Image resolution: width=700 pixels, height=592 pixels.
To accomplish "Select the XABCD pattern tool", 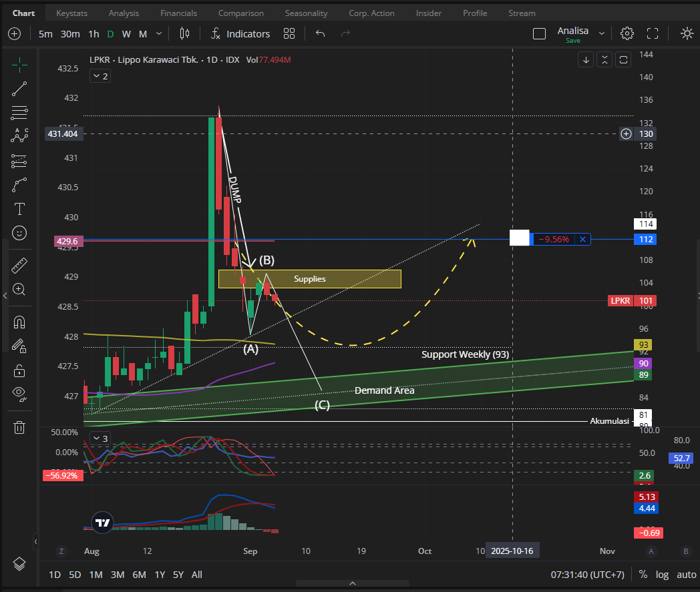I will click(19, 135).
